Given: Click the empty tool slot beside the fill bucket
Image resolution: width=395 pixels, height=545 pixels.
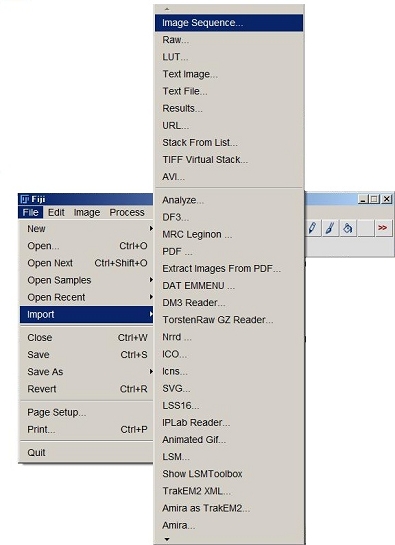Looking at the screenshot, I should tap(365, 228).
